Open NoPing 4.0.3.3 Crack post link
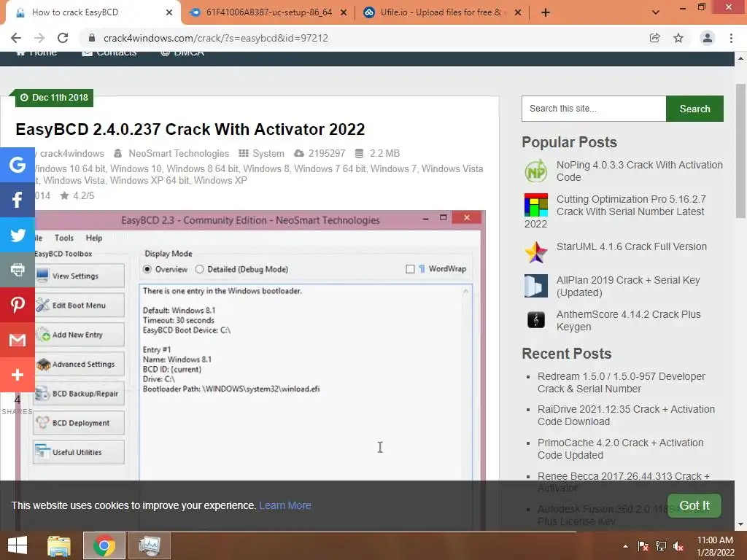The width and height of the screenshot is (747, 560). point(639,171)
